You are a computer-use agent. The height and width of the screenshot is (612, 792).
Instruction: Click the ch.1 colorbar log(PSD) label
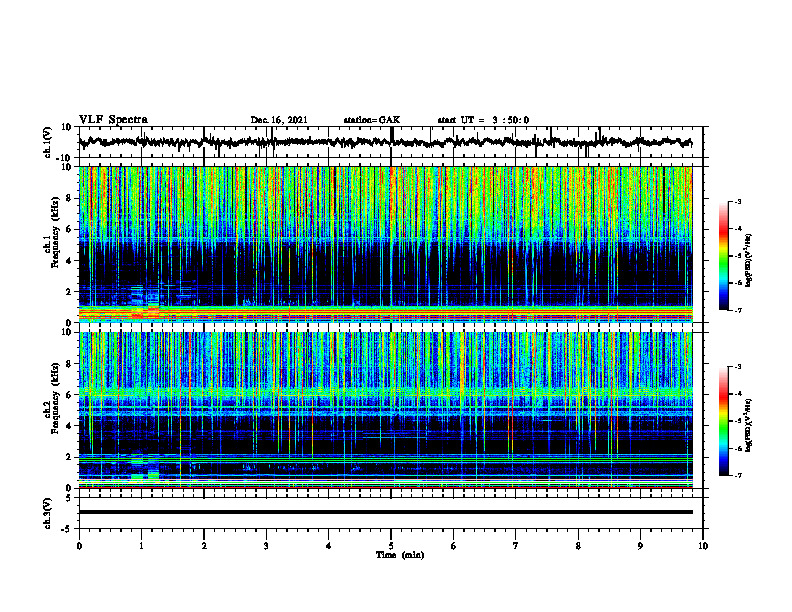(x=750, y=260)
